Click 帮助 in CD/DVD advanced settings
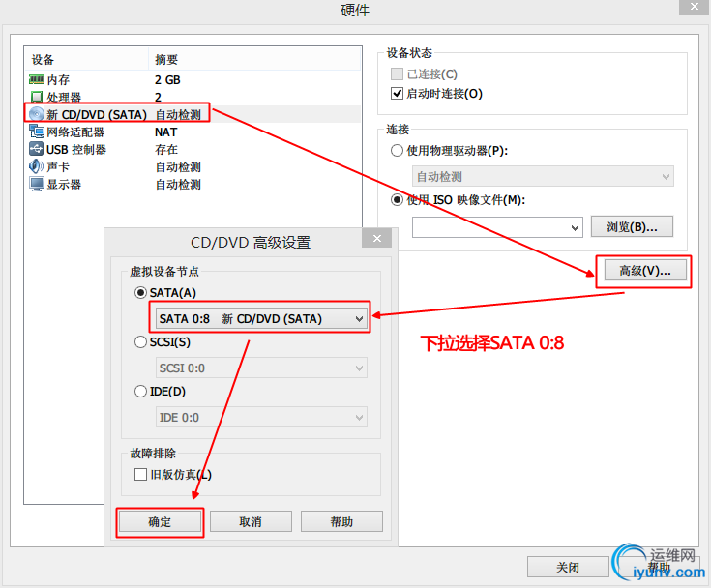This screenshot has width=711, height=588. (341, 522)
